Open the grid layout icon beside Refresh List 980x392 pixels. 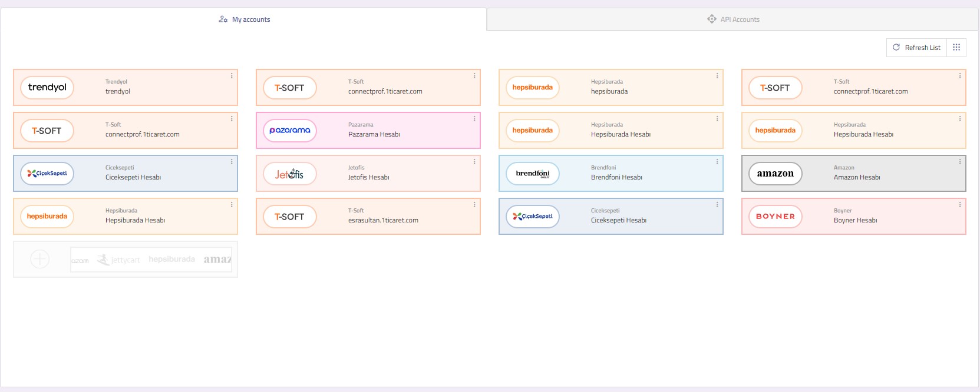956,48
